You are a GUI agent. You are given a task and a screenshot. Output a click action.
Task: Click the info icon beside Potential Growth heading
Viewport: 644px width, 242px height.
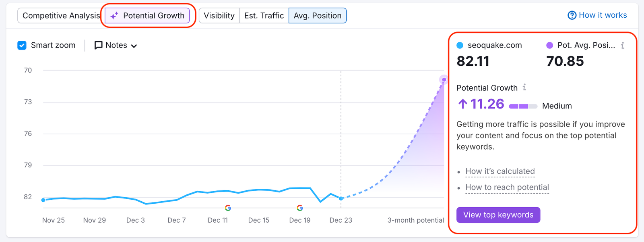coord(524,87)
